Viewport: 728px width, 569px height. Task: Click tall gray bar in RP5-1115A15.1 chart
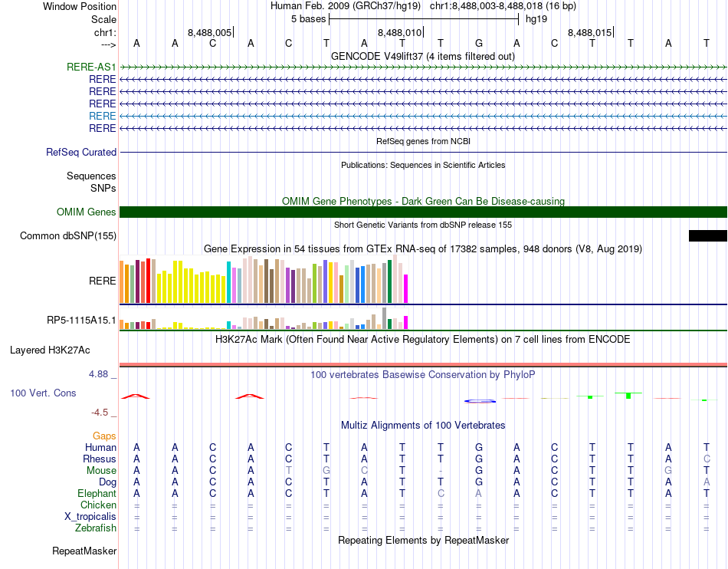point(385,318)
